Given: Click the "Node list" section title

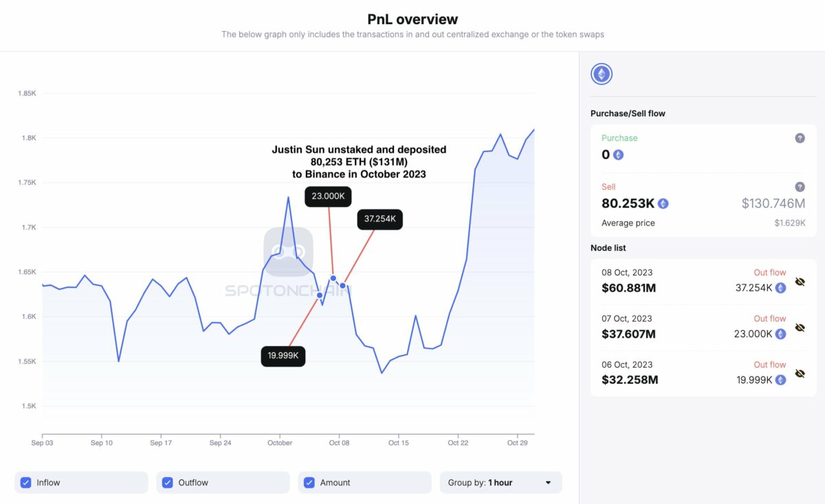Looking at the screenshot, I should tap(608, 248).
